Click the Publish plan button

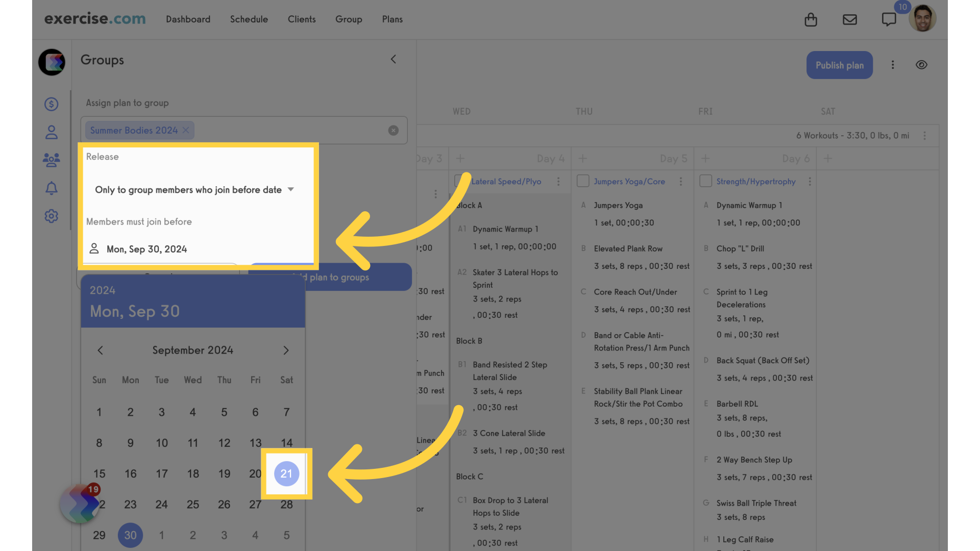pos(839,65)
